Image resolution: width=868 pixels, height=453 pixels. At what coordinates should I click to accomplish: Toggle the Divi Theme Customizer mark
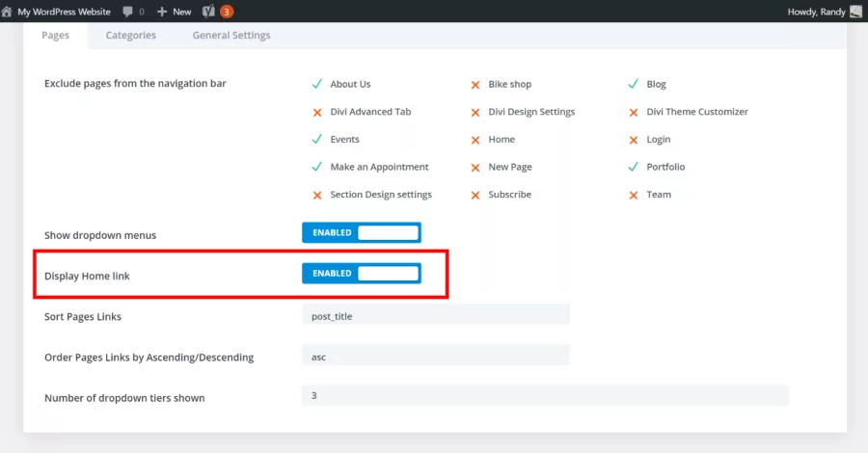(x=634, y=112)
